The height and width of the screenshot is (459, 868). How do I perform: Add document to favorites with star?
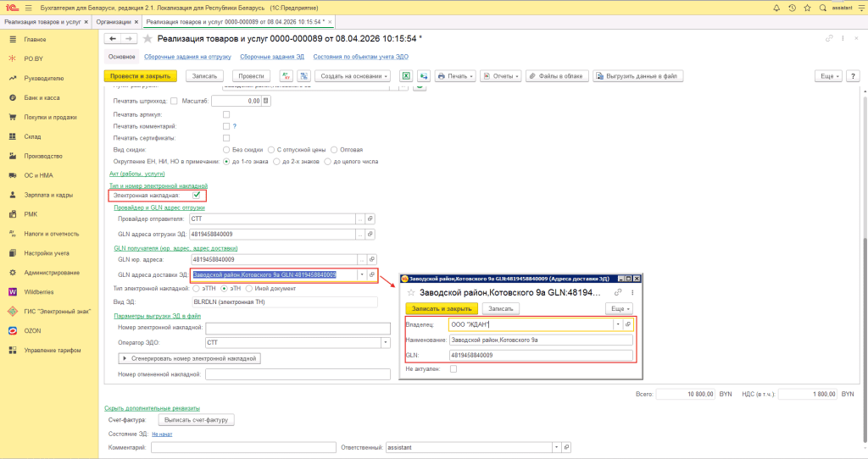point(147,39)
